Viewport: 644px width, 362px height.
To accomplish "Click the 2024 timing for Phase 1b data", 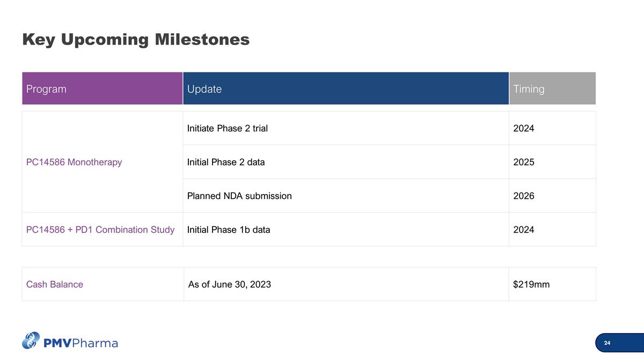I will point(524,230).
